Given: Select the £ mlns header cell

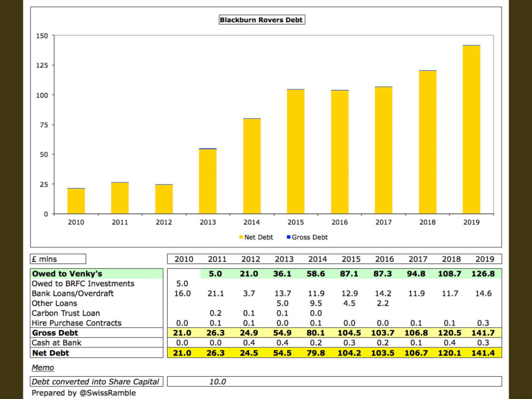Looking at the screenshot, I should pyautogui.click(x=58, y=259).
